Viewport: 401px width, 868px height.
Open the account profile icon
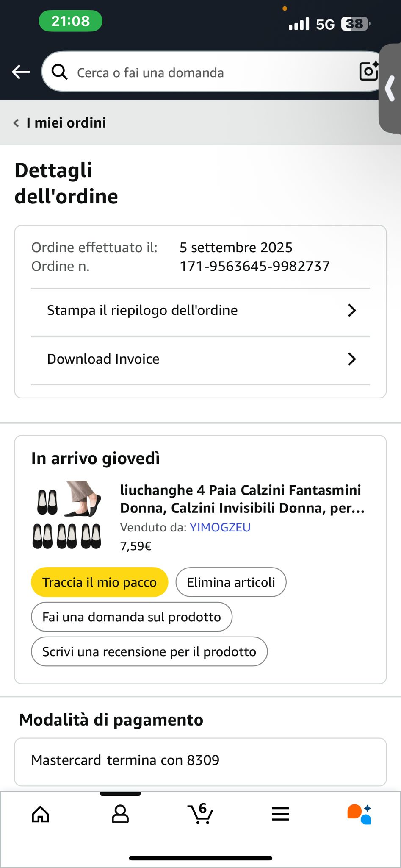point(120,814)
